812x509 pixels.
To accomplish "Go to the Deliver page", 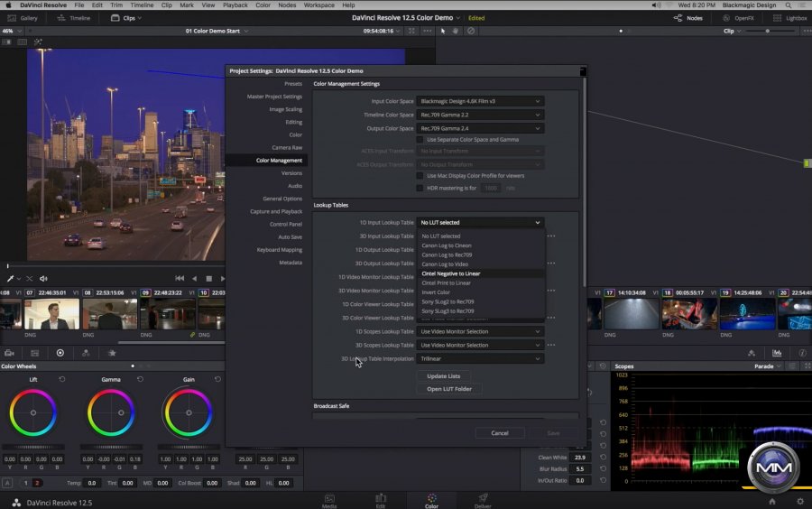I will tap(483, 501).
